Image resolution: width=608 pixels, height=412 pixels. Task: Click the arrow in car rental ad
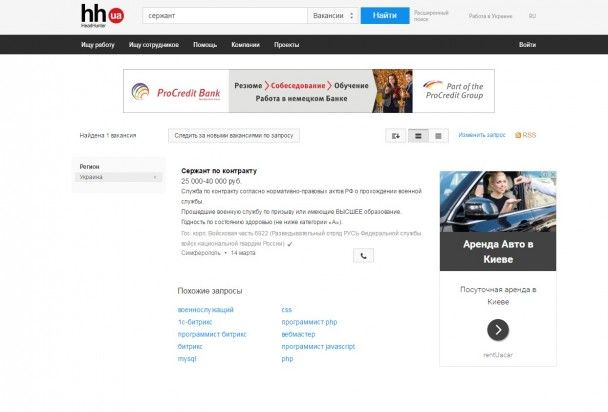coord(497,330)
